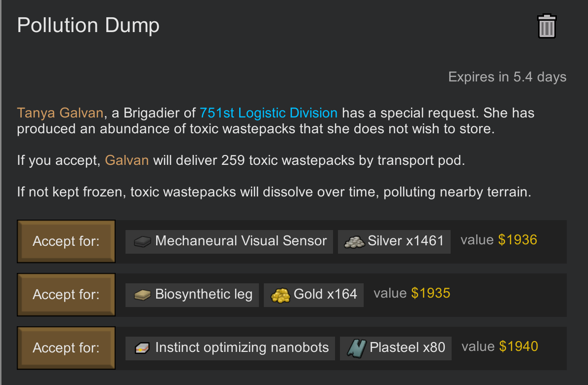Click the Instinct optimizing nanobots icon
This screenshot has width=588, height=385.
click(142, 348)
